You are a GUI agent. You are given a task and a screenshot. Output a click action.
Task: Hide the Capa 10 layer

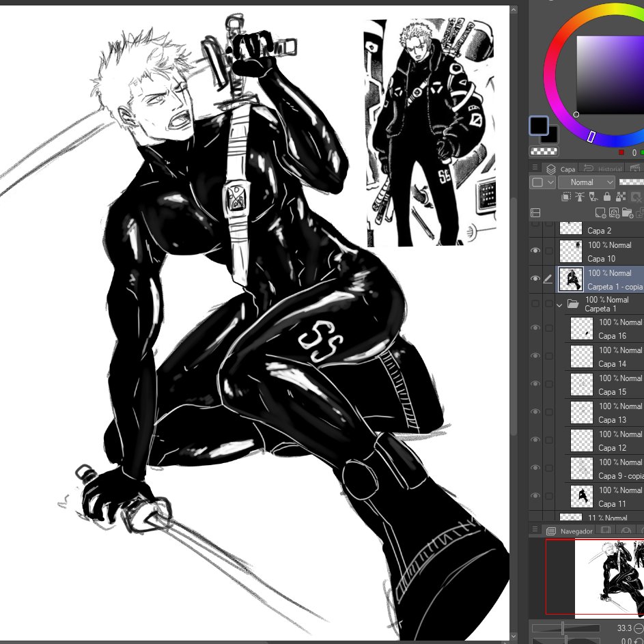pos(535,251)
